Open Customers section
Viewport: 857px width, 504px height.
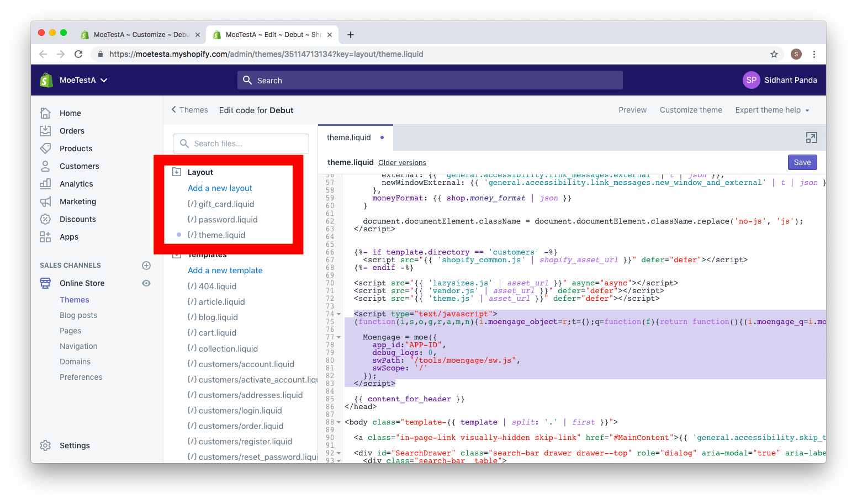tap(79, 166)
